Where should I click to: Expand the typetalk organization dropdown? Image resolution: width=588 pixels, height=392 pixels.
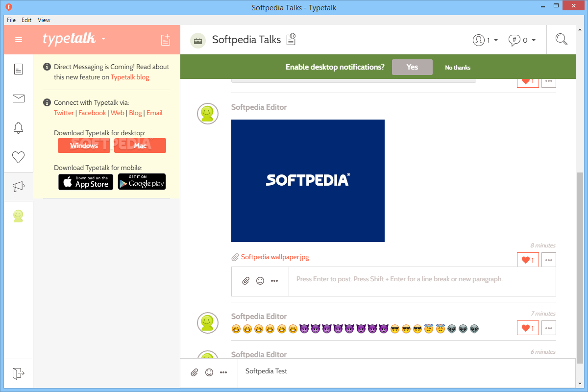coord(103,39)
